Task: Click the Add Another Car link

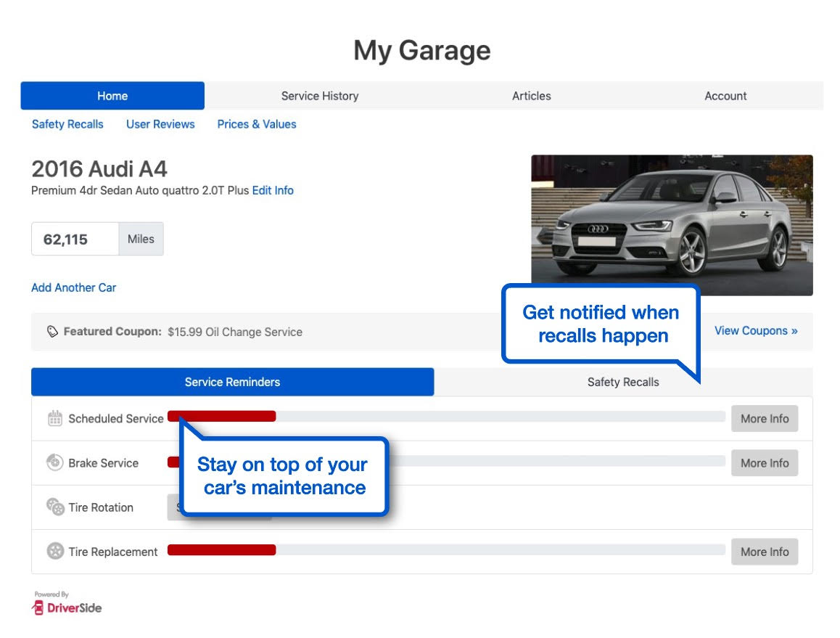Action: click(73, 287)
